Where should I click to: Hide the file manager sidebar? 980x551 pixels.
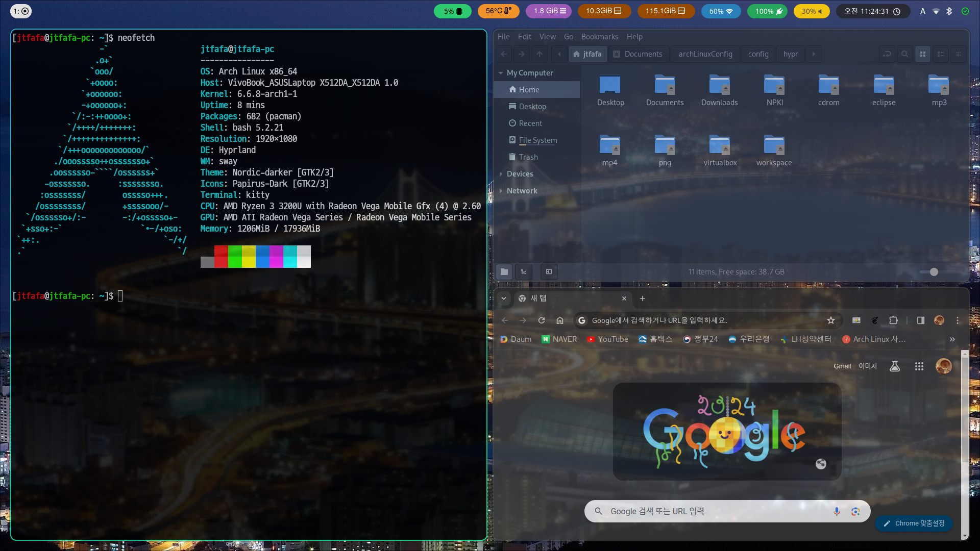point(549,272)
